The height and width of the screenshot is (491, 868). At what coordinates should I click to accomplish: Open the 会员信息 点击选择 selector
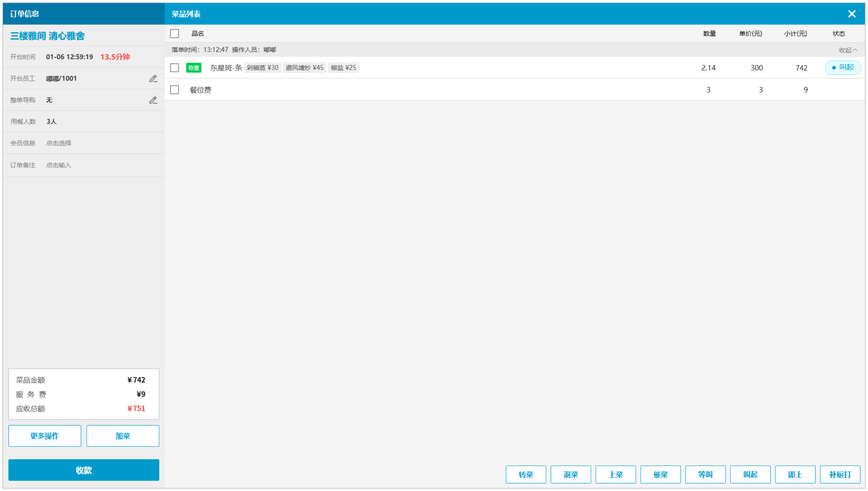[x=59, y=143]
